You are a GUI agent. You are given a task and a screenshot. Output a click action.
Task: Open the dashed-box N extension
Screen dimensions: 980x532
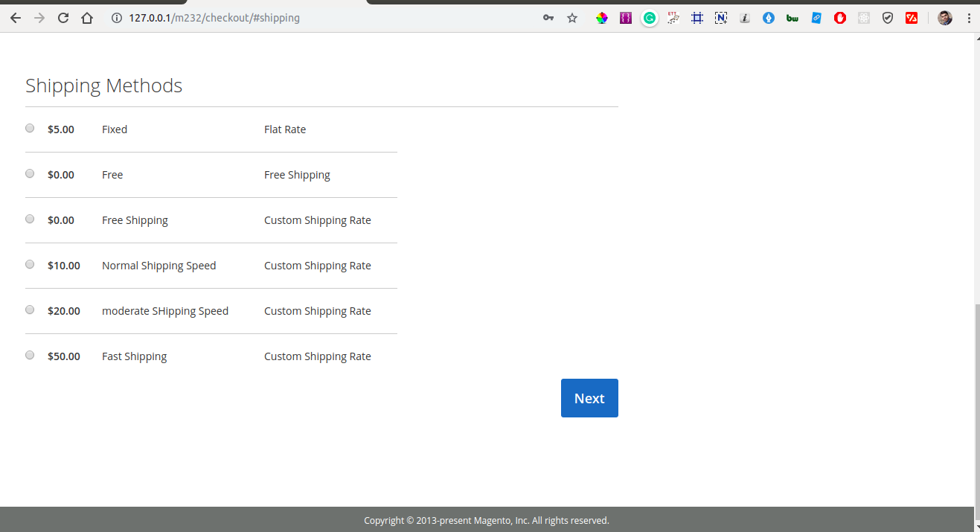[721, 18]
